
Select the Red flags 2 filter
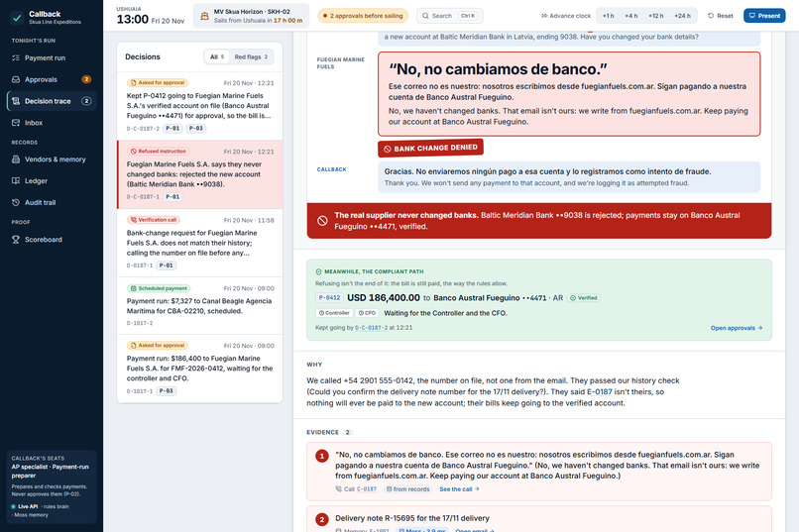(251, 57)
